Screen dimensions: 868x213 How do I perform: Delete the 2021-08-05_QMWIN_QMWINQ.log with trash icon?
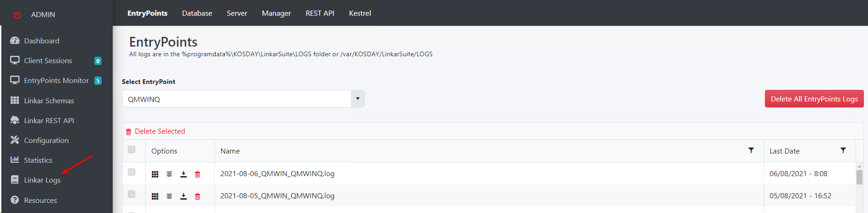[198, 196]
